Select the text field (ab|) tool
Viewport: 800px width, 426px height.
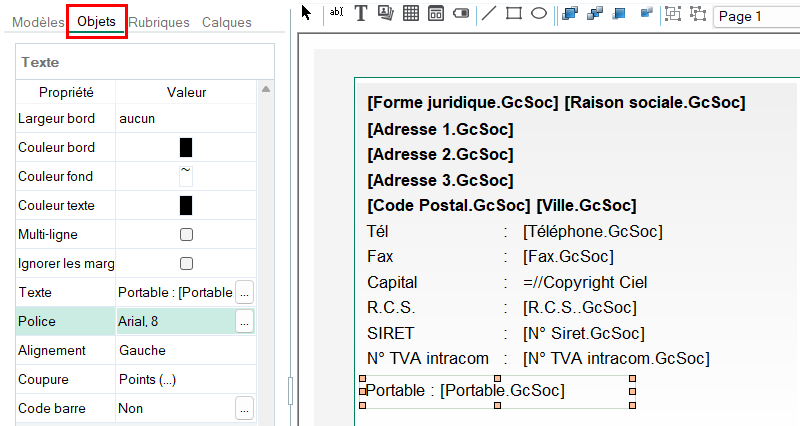(x=336, y=12)
